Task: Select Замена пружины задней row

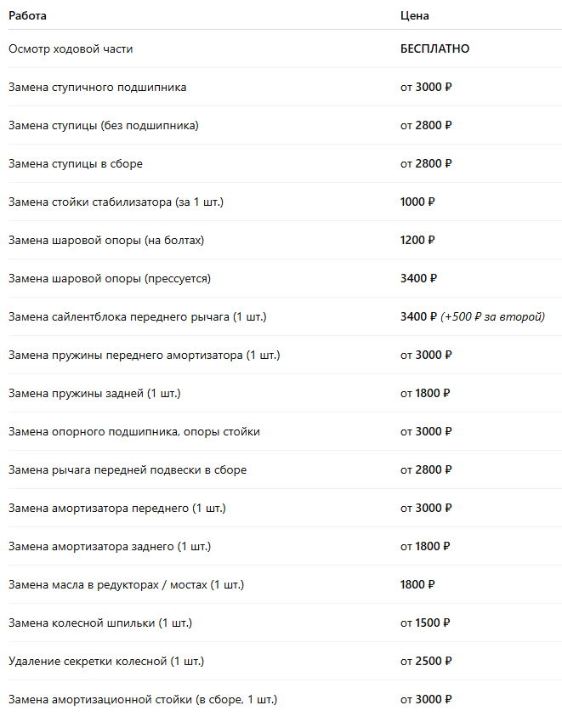Action: tap(285, 393)
